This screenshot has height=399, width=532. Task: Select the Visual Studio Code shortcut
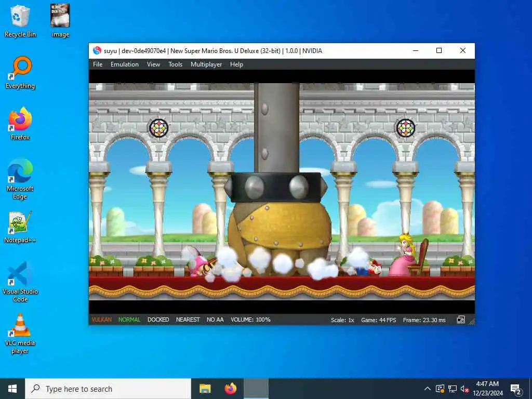tap(20, 282)
